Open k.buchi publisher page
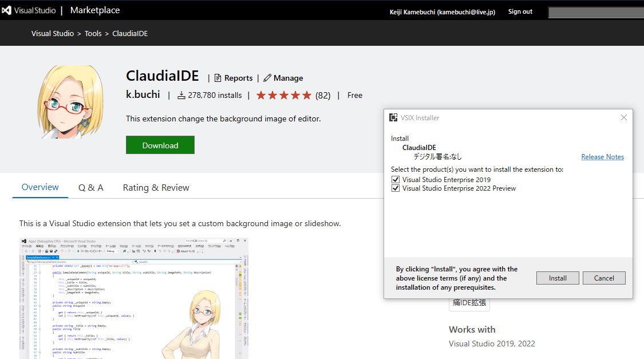644x359 pixels. [x=143, y=94]
